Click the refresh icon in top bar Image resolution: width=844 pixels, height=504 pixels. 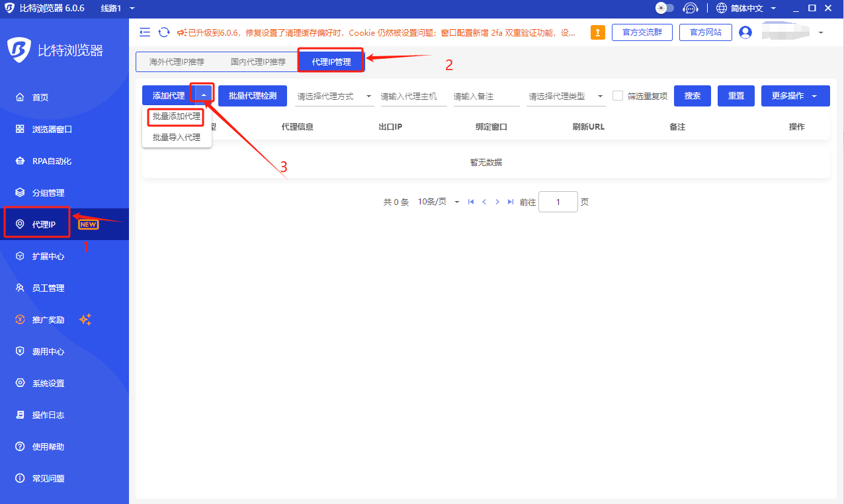pos(164,32)
